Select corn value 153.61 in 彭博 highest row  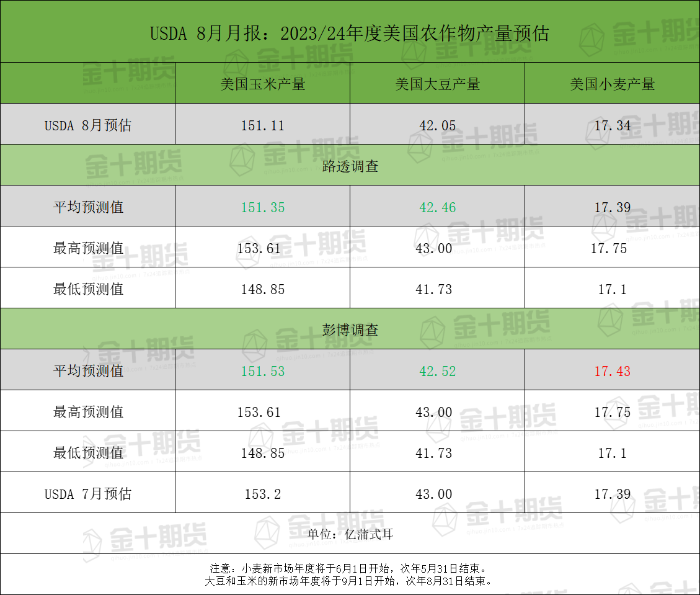pyautogui.click(x=259, y=413)
